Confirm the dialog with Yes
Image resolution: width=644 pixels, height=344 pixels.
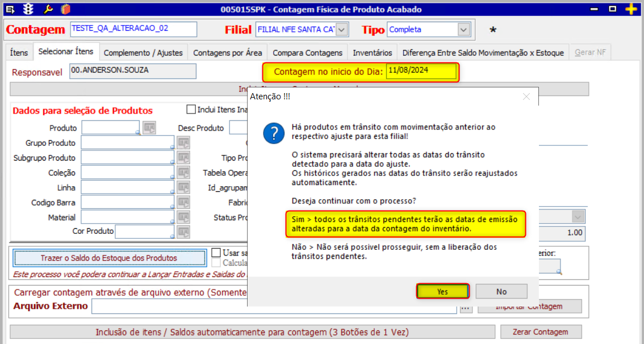point(442,291)
